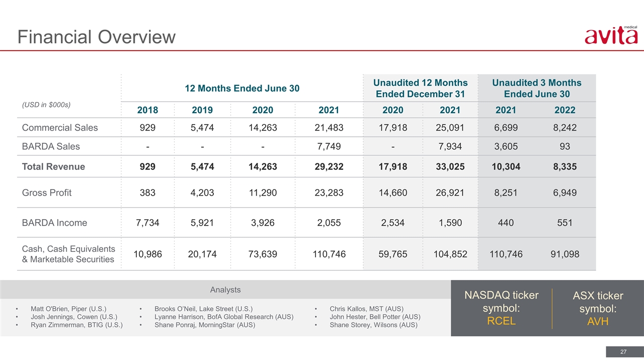This screenshot has height=362, width=644.
Task: Select 'Unaudited 12 Months Ended December 31' header
Action: coord(420,88)
